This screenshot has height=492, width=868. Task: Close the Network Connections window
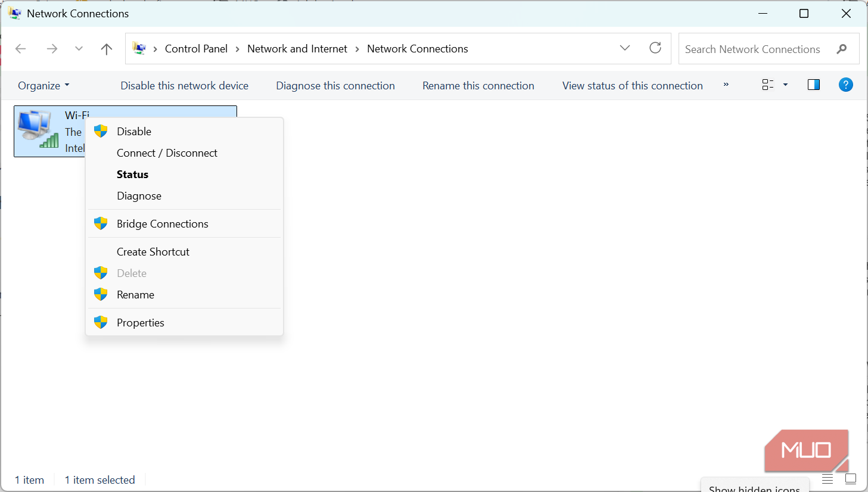tap(846, 13)
